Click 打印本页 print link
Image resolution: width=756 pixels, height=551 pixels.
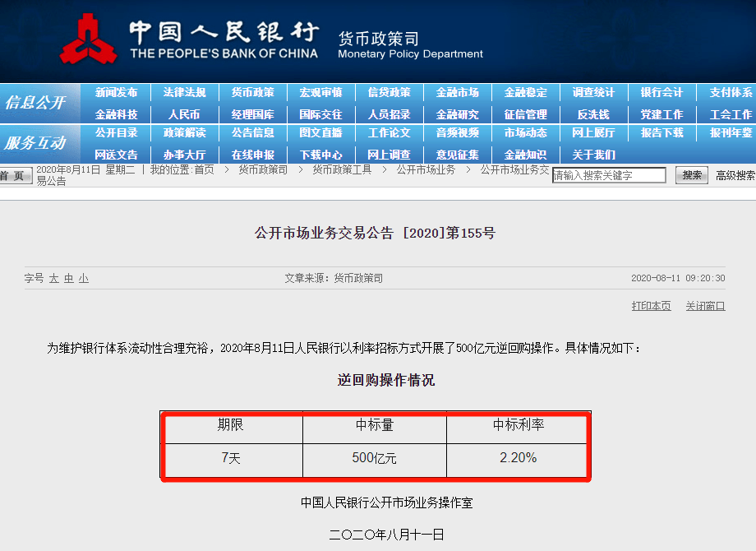coord(652,306)
